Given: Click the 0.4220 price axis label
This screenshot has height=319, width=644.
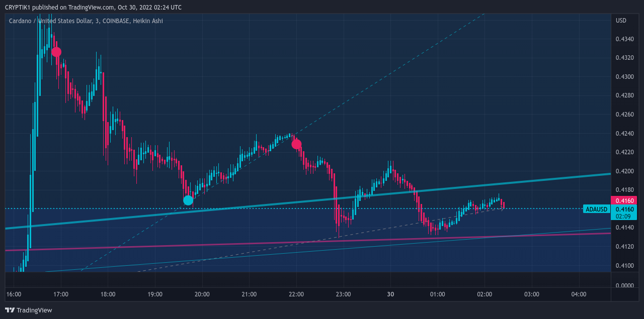Looking at the screenshot, I should (624, 152).
